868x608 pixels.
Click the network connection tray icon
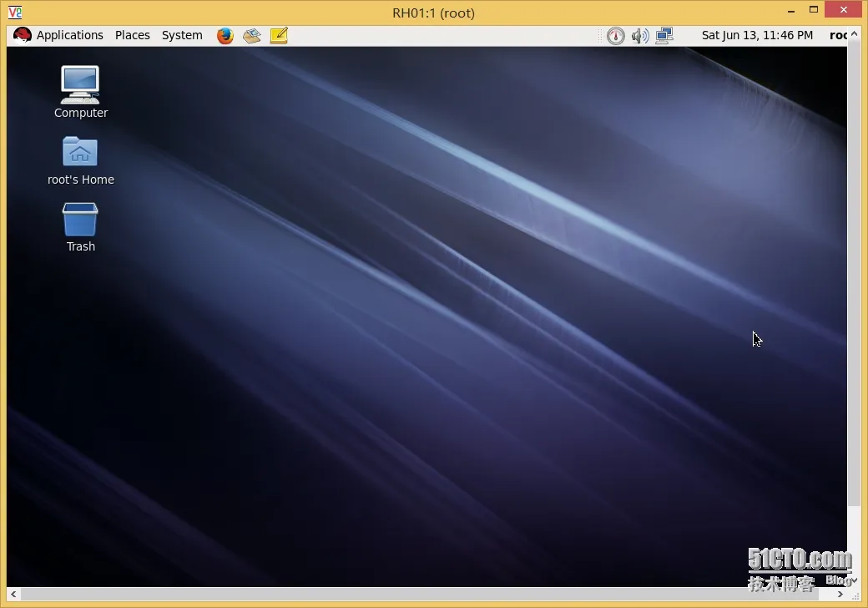pos(664,35)
